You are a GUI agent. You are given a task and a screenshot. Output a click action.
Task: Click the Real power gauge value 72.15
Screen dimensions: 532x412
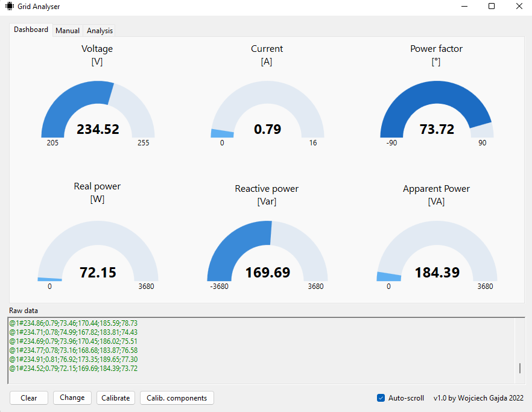[98, 273]
